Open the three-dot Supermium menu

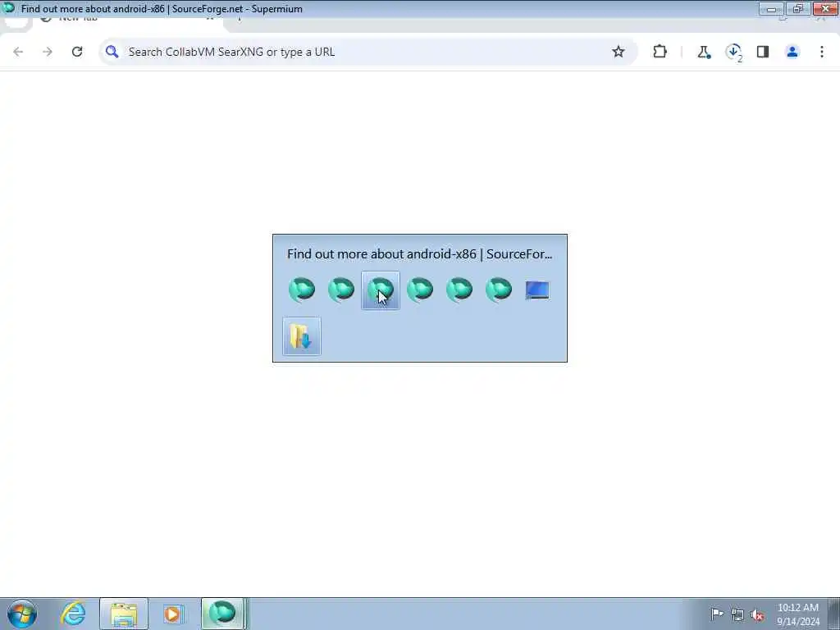tap(822, 52)
